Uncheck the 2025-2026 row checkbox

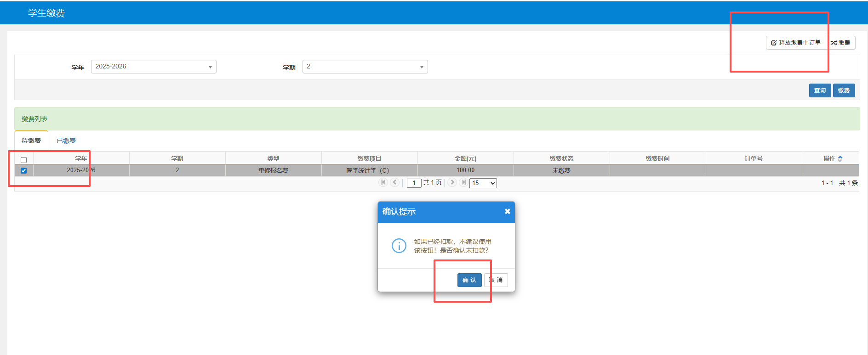pos(24,170)
